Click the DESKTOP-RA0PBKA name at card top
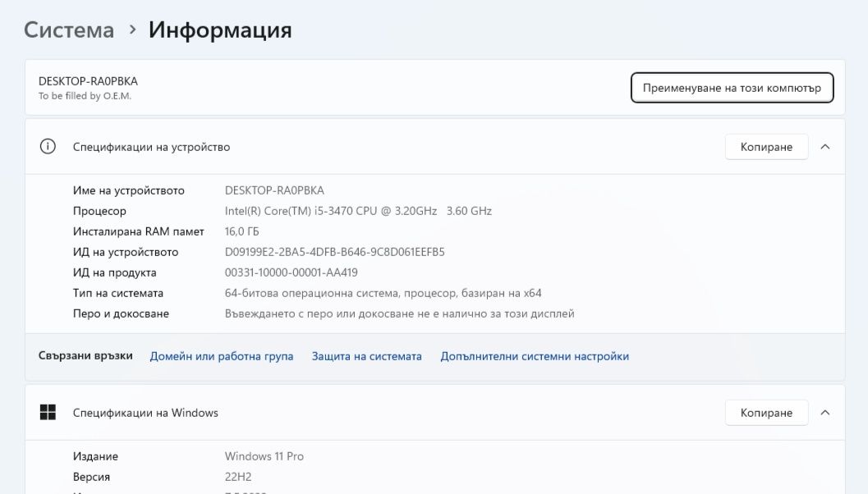The width and height of the screenshot is (868, 494). [88, 81]
